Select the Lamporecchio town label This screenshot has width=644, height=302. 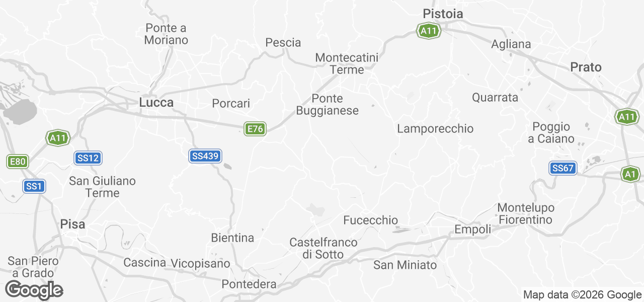[435, 129]
